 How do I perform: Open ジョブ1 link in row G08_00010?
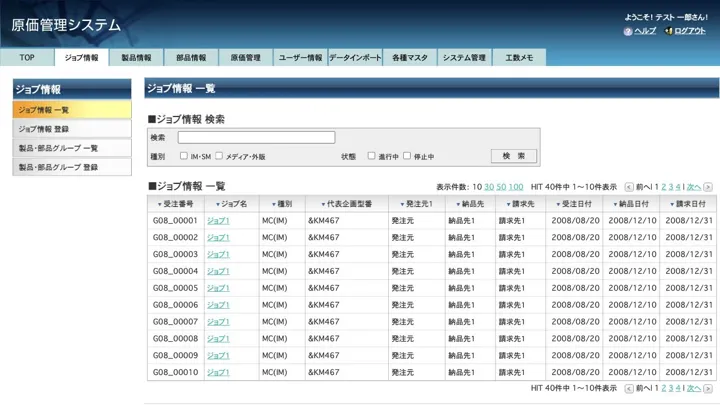(x=218, y=372)
